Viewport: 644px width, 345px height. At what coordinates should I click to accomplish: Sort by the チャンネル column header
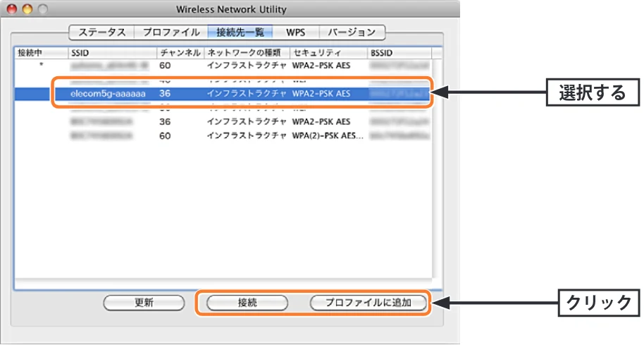pos(180,53)
